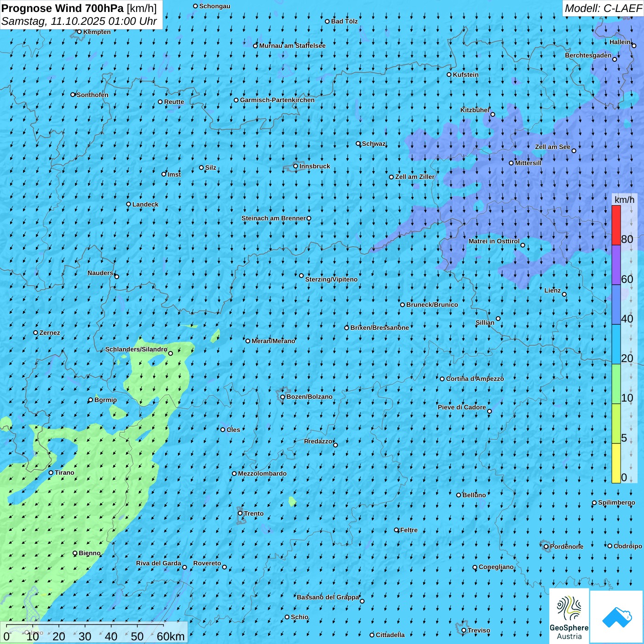Click the 'Zernez' label
This screenshot has height=644, width=644.
click(x=50, y=333)
